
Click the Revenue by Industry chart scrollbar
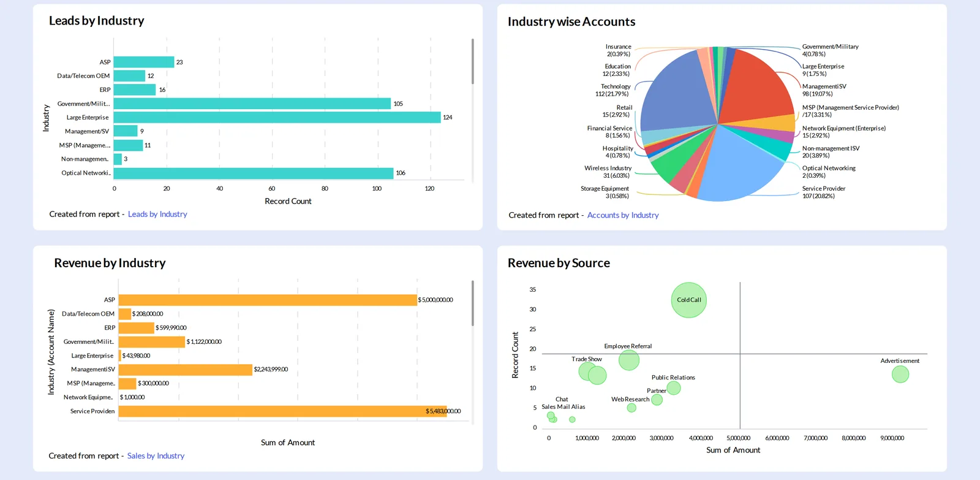pos(472,303)
